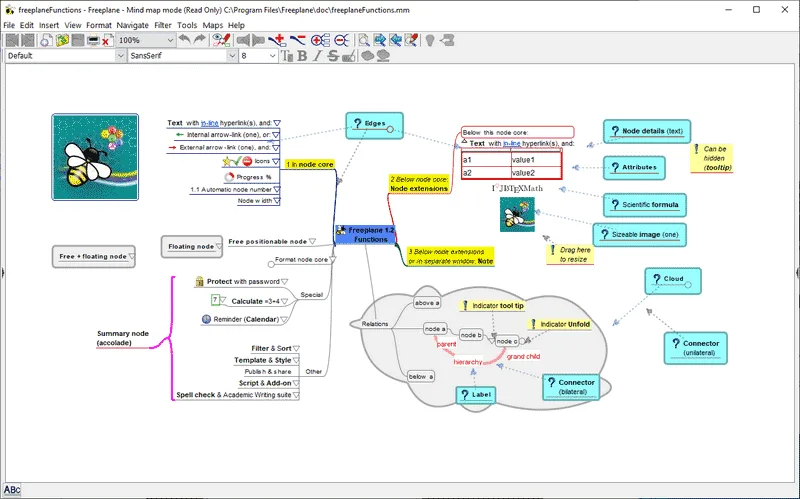Click the ABc spell-check status icon

pos(12,490)
